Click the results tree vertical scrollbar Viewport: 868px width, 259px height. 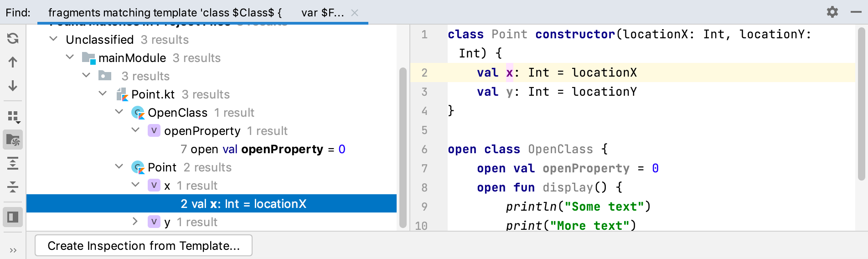click(x=403, y=146)
